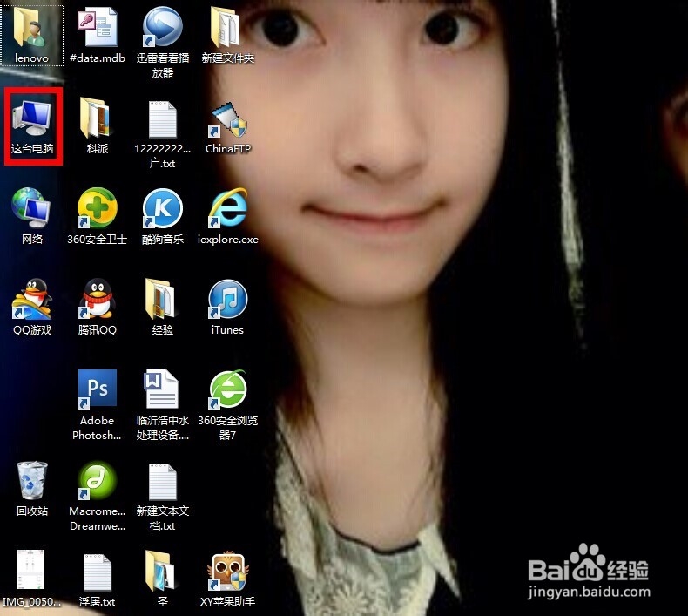Click the iTunes shortcut icon
The width and height of the screenshot is (688, 616).
point(227,299)
